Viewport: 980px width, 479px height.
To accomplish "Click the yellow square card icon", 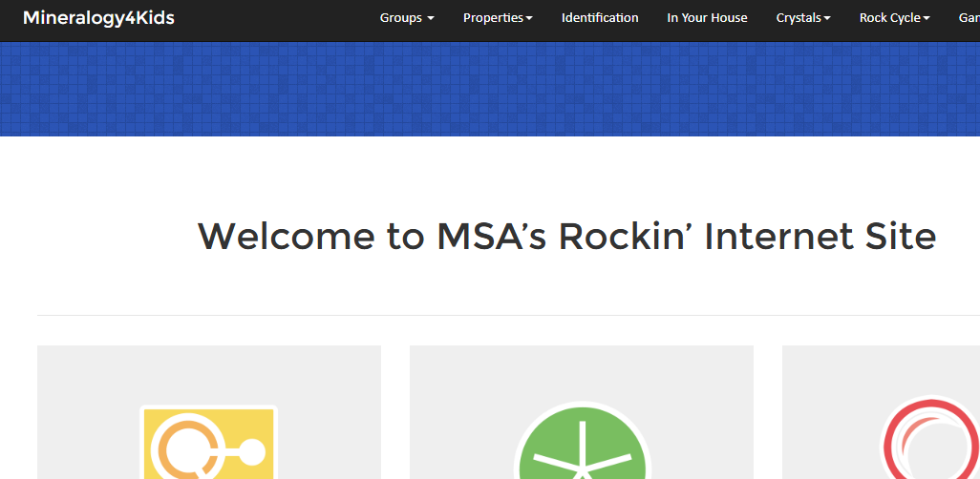I will (209, 442).
